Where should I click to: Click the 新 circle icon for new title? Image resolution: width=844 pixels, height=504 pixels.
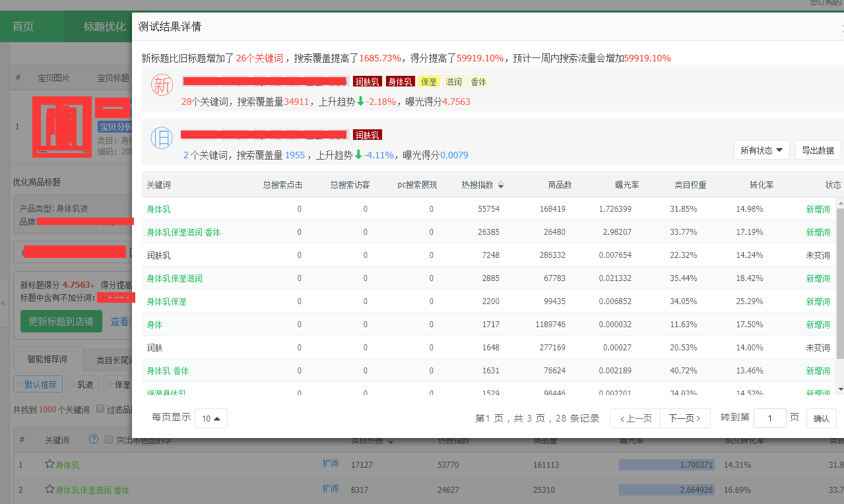[162, 85]
